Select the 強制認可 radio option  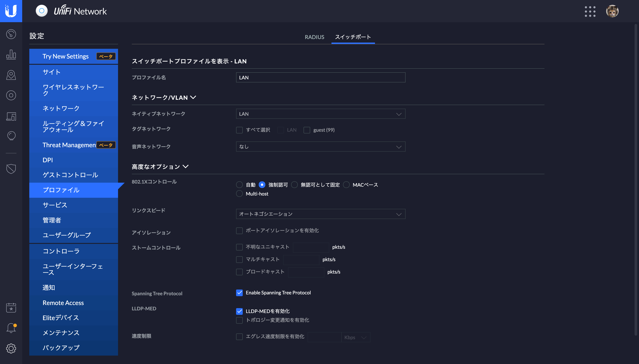262,185
